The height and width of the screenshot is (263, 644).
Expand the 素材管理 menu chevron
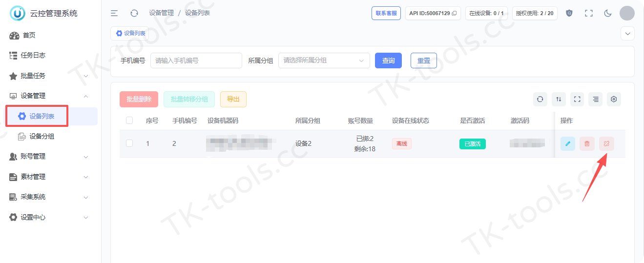pyautogui.click(x=86, y=177)
